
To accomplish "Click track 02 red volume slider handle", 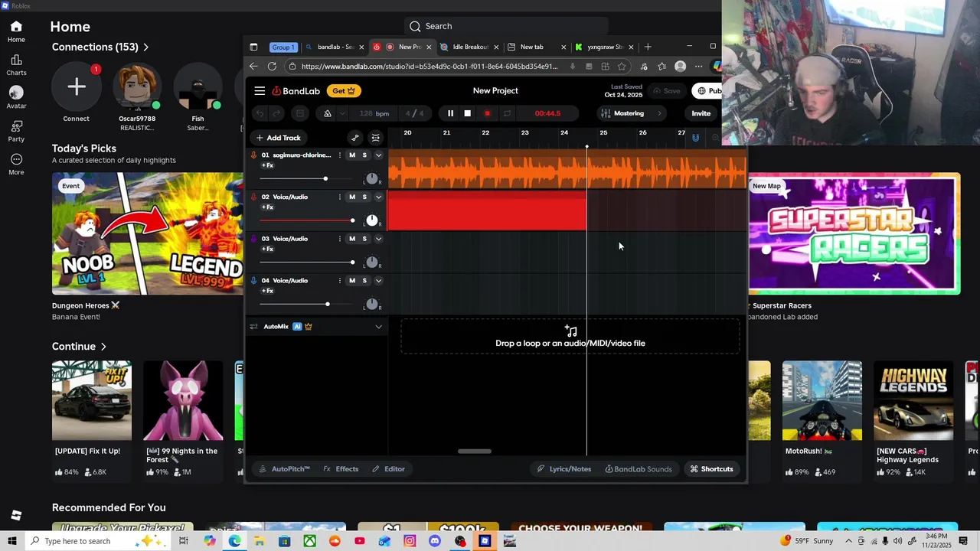I will pos(353,221).
